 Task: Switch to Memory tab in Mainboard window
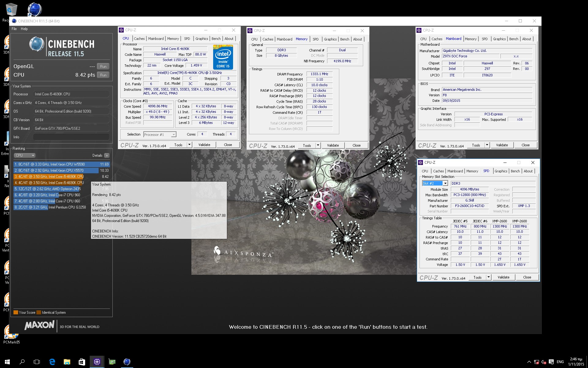(x=470, y=39)
